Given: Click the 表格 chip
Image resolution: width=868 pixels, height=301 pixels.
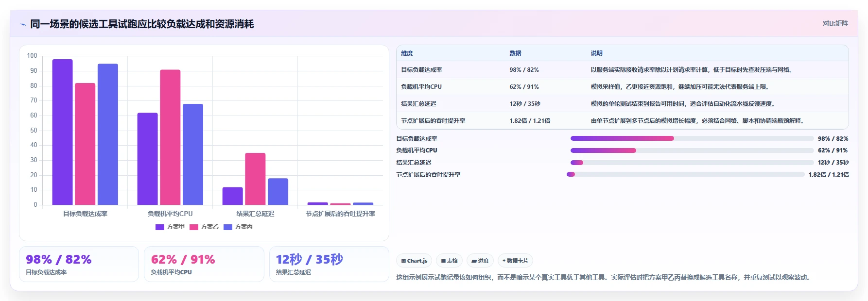Looking at the screenshot, I should (449, 261).
